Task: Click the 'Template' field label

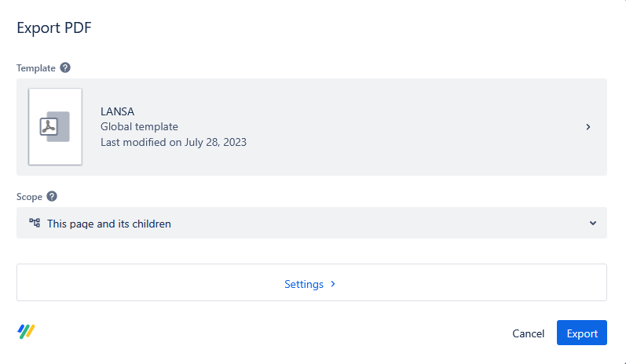Action: coord(36,68)
